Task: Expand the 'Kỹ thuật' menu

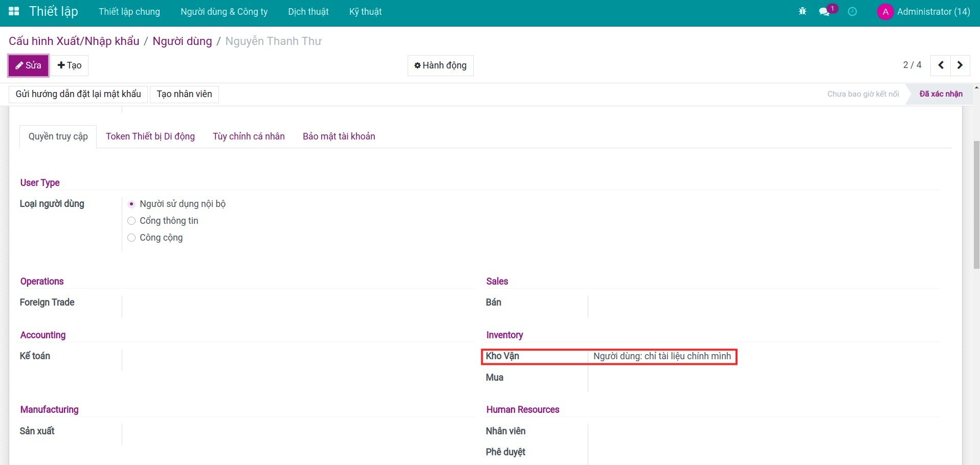Action: pyautogui.click(x=365, y=12)
